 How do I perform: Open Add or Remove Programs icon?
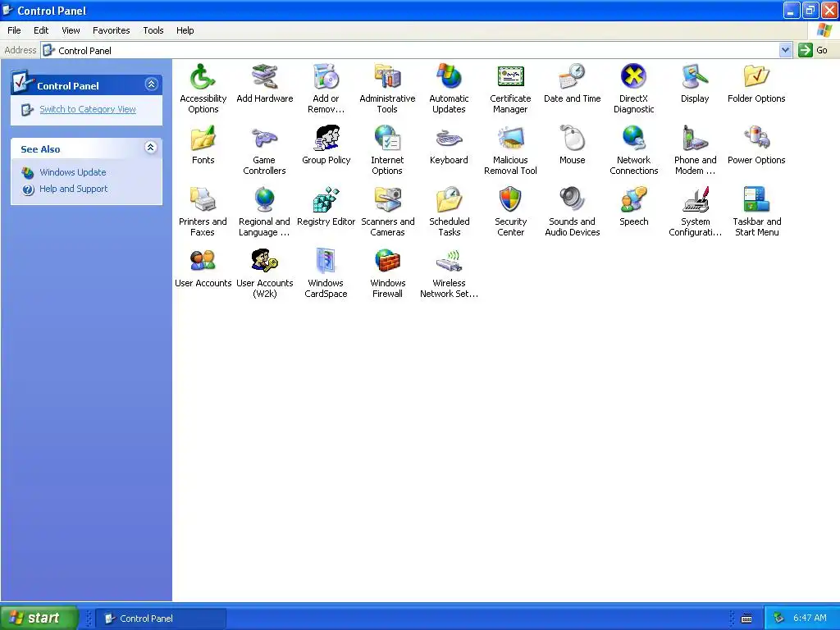pos(326,76)
